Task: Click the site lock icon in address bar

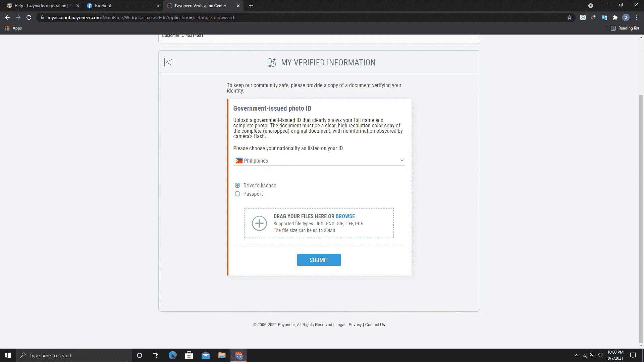Action: coord(42,17)
